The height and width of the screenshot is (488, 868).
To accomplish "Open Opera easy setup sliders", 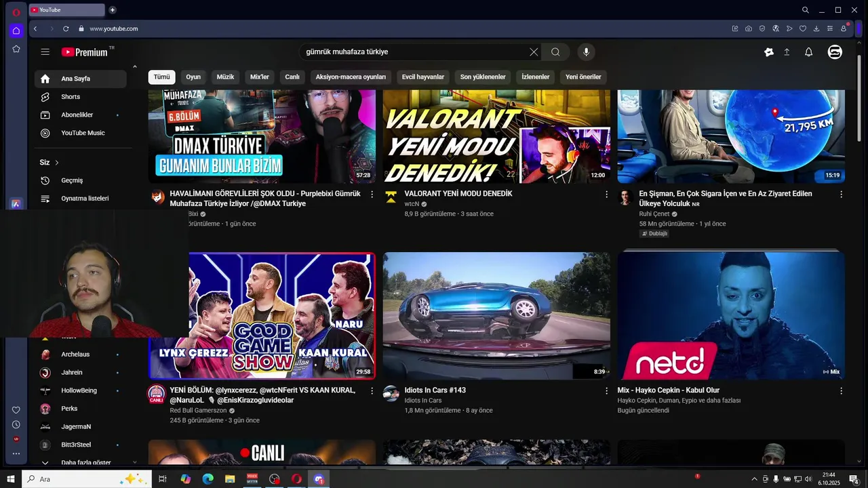I will click(830, 28).
